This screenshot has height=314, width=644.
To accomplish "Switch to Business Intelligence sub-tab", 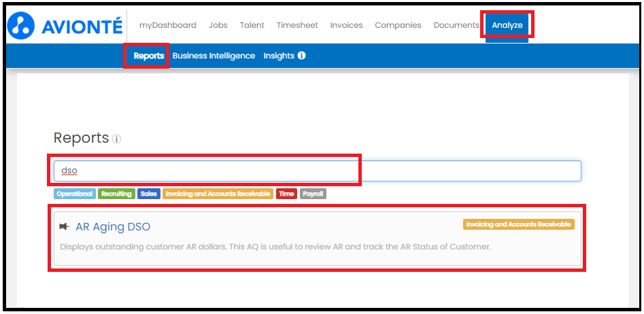I will click(x=214, y=56).
